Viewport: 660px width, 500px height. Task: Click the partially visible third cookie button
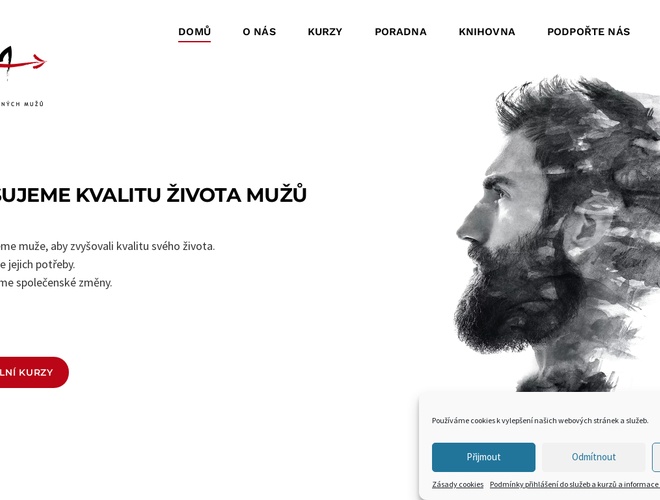pyautogui.click(x=656, y=457)
